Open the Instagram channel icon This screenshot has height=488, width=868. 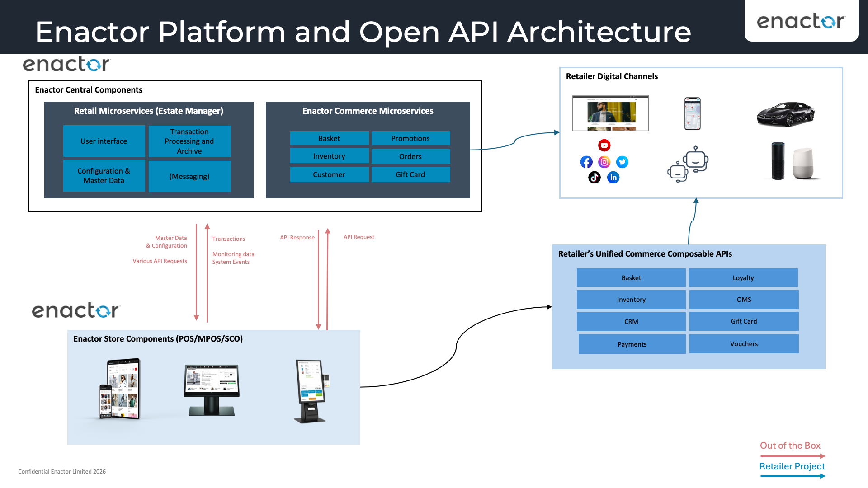(x=604, y=162)
